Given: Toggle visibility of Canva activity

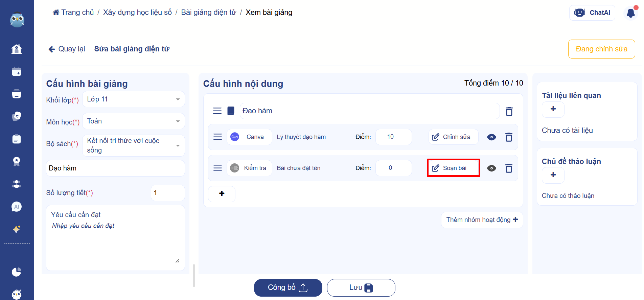Looking at the screenshot, I should tap(491, 137).
